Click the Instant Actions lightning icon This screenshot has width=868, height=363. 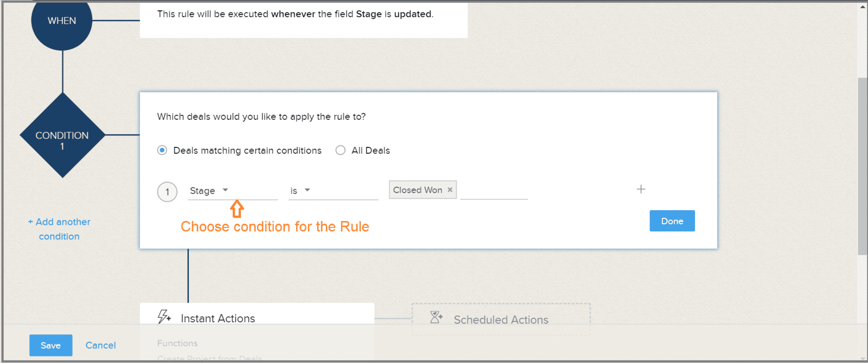tap(164, 317)
